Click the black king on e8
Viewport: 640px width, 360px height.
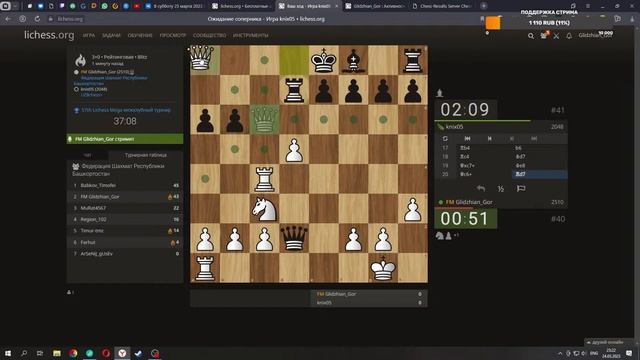pos(324,60)
